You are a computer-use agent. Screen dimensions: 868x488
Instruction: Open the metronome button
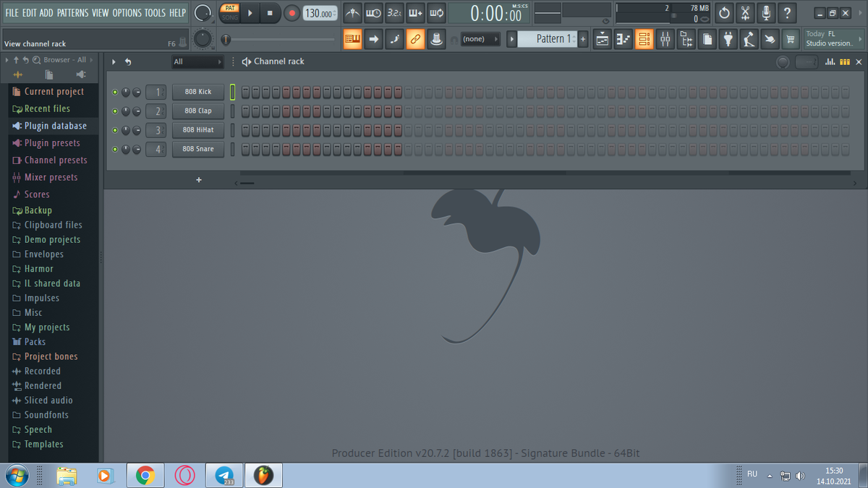(352, 13)
